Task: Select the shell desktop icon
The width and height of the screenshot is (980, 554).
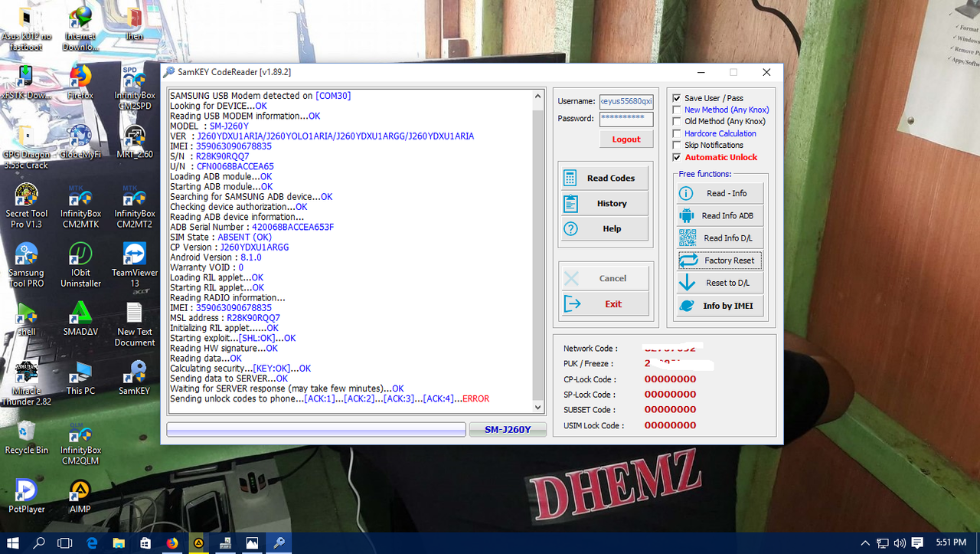Action: click(x=26, y=320)
